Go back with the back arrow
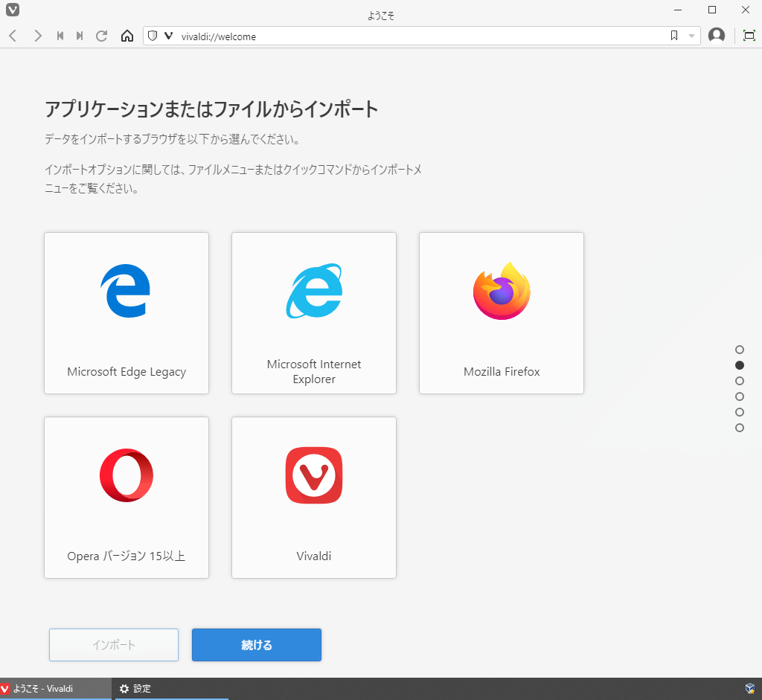762x700 pixels. tap(13, 36)
